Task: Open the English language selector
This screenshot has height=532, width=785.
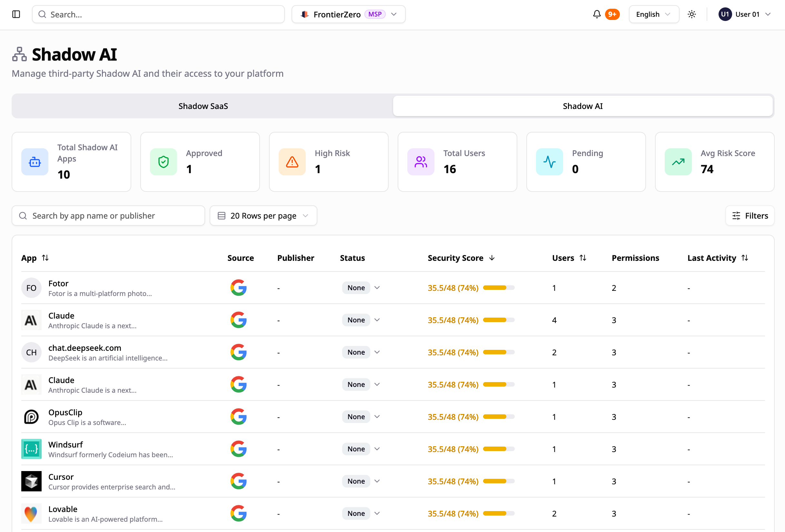Action: pyautogui.click(x=653, y=14)
